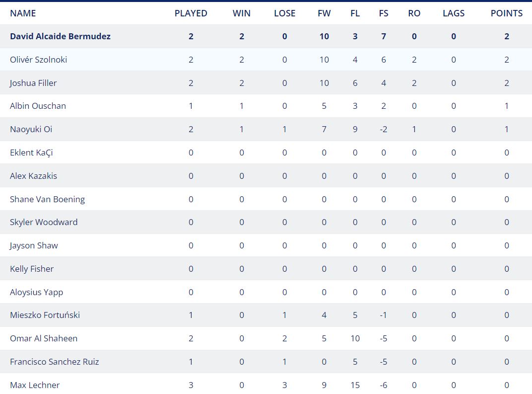
Task: Select Max Lechner in the table
Action: [x=35, y=385]
